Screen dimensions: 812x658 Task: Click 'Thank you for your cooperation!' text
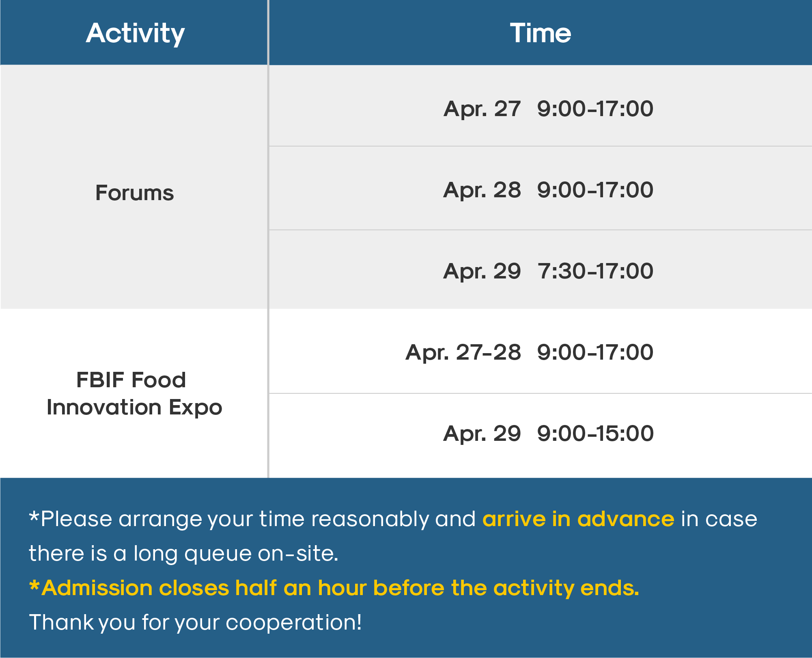[x=195, y=623]
